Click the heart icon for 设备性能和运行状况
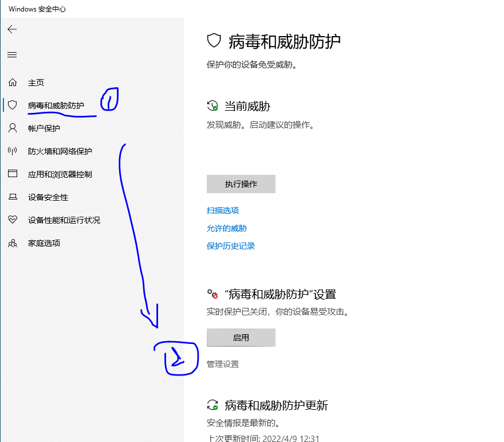 pyautogui.click(x=13, y=220)
